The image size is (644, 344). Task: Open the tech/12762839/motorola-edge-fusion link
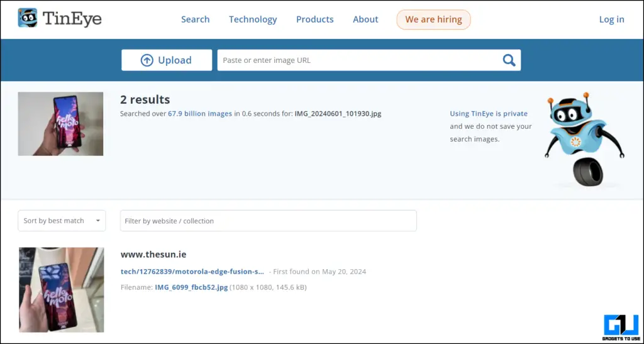coord(192,272)
